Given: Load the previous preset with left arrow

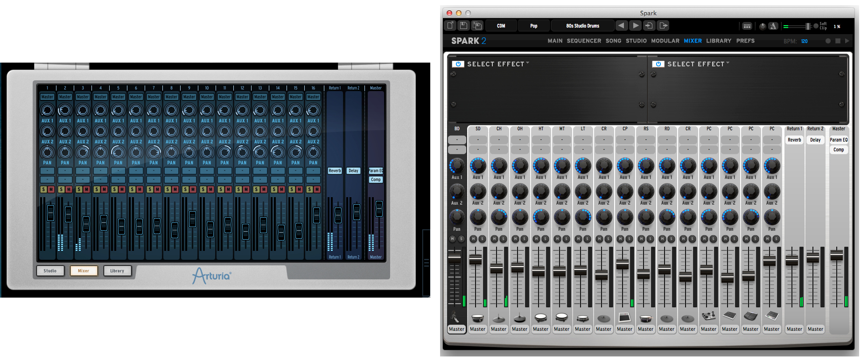Looking at the screenshot, I should [x=622, y=26].
